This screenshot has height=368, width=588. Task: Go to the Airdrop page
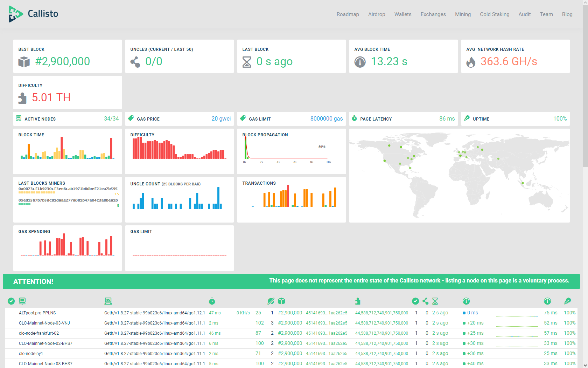pos(377,14)
